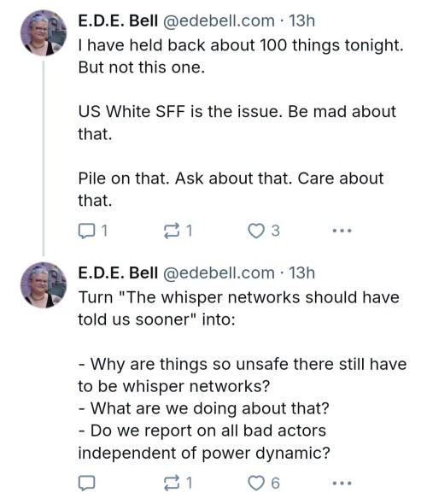
Task: Open E.D.E. Bell name on first post
Action: coord(118,21)
